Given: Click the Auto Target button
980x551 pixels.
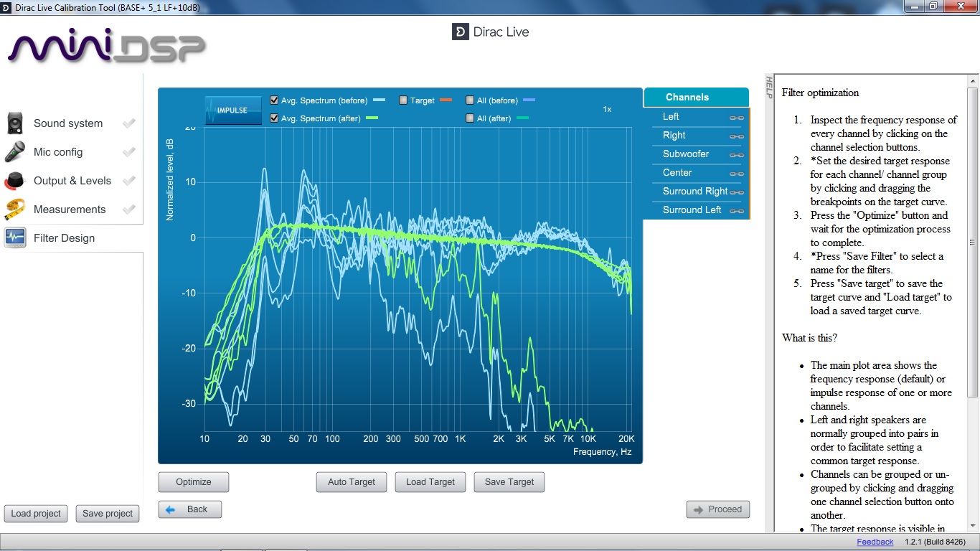Looking at the screenshot, I should 352,482.
